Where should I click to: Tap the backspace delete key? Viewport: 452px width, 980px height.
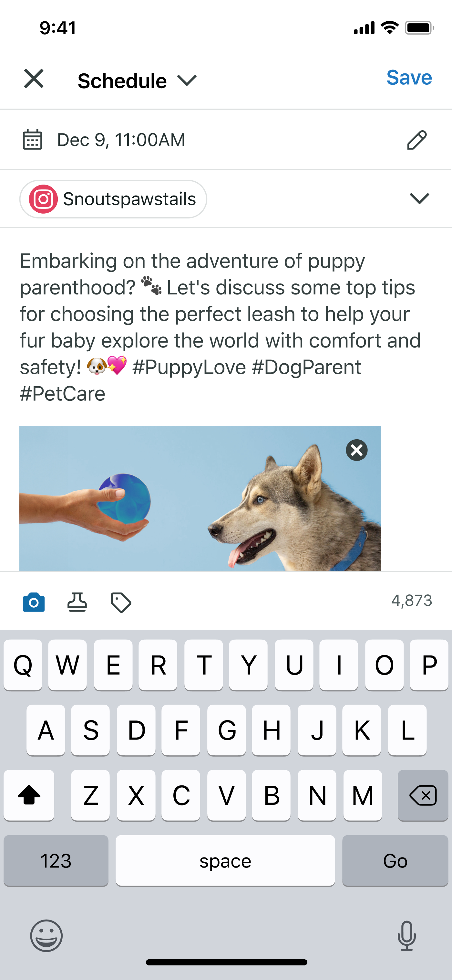[x=423, y=795]
